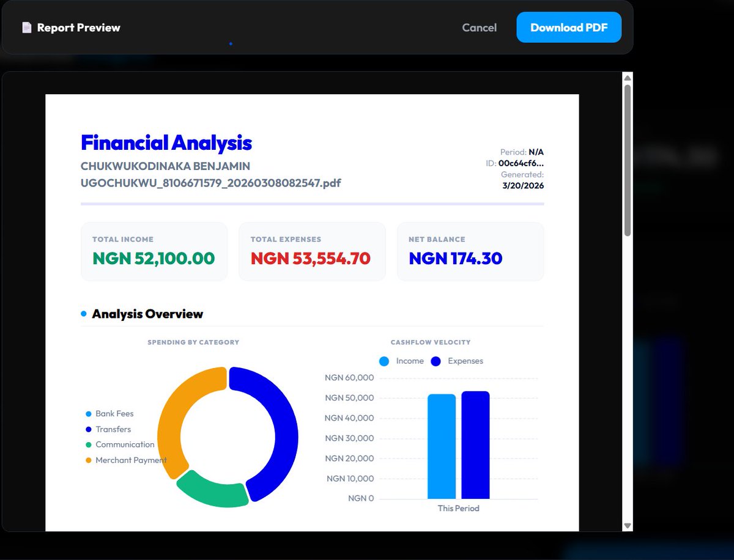The height and width of the screenshot is (560, 734).
Task: Click the NGN 60,000 axis label
Action: (x=349, y=378)
